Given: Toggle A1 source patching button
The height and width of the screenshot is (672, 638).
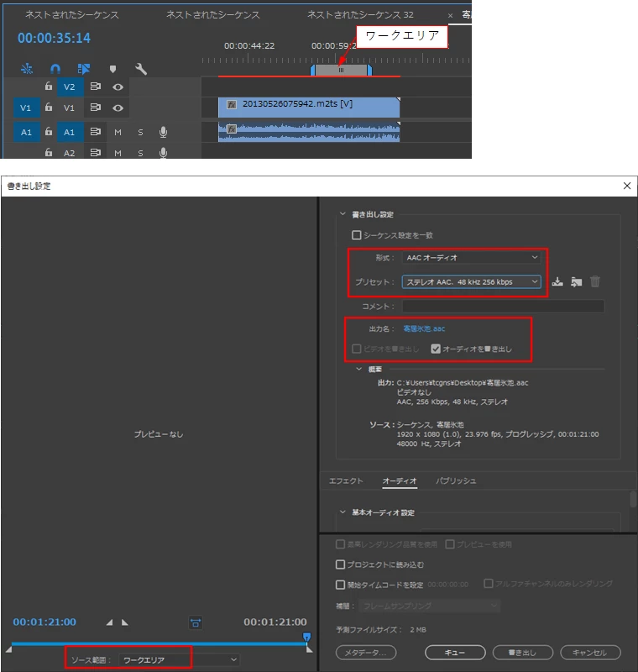Looking at the screenshot, I should [x=27, y=132].
